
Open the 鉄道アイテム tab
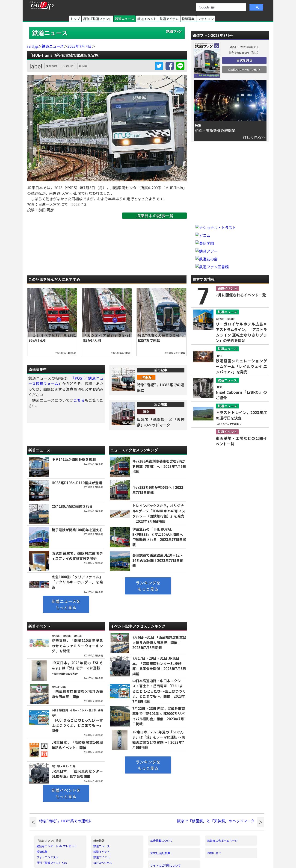pos(169,19)
